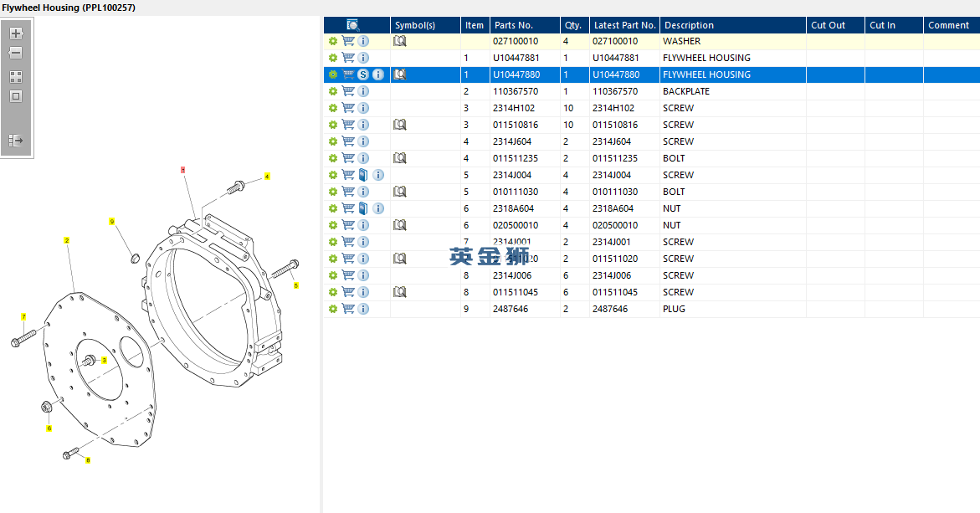Viewport: 980px width, 513px height.
Task: Select callout 2 on the diagram
Action: 67,241
